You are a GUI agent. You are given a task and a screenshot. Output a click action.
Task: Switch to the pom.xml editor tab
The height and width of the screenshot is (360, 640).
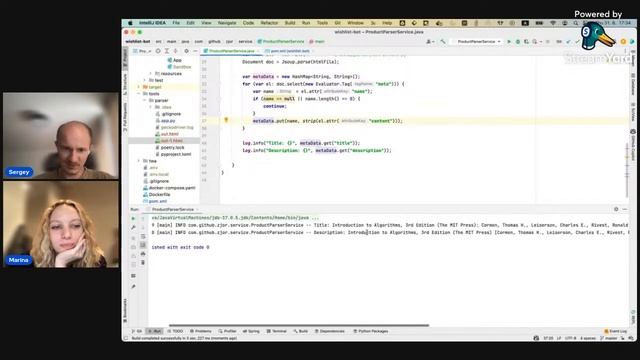click(x=290, y=51)
